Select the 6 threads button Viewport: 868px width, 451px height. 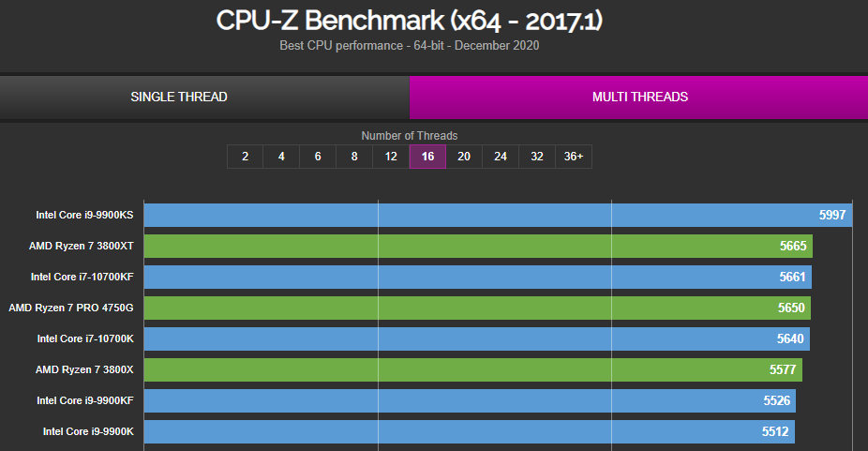pos(318,157)
